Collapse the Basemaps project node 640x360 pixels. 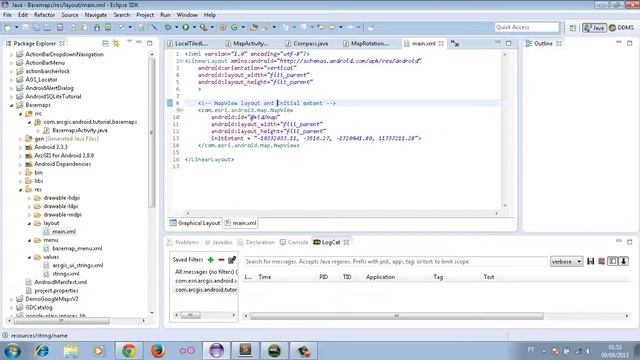[11, 105]
